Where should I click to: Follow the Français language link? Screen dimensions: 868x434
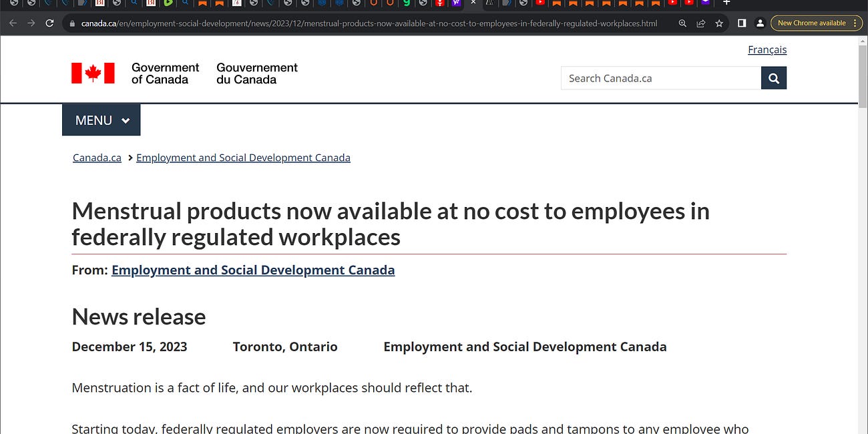click(767, 49)
